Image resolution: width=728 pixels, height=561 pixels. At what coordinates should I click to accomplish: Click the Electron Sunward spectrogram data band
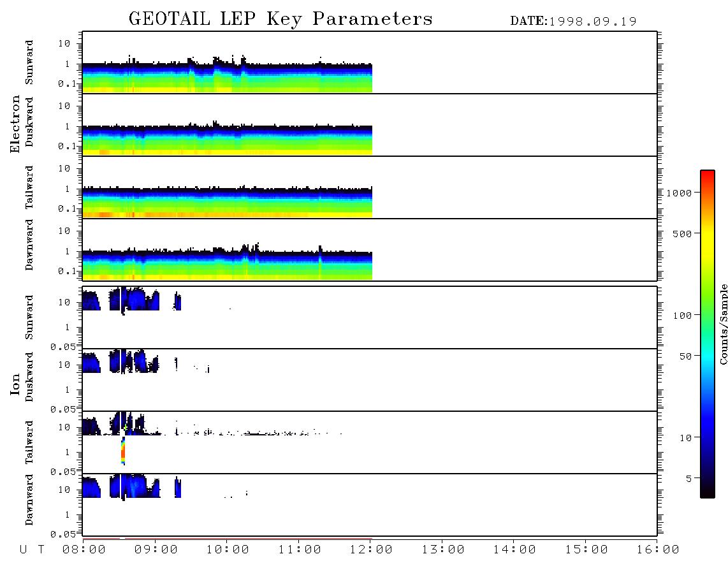click(228, 75)
